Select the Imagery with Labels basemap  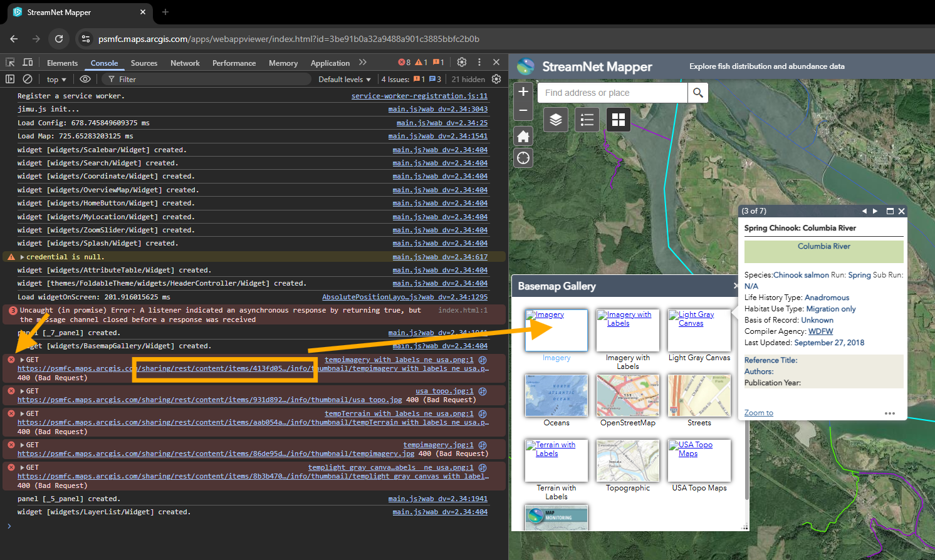tap(628, 330)
